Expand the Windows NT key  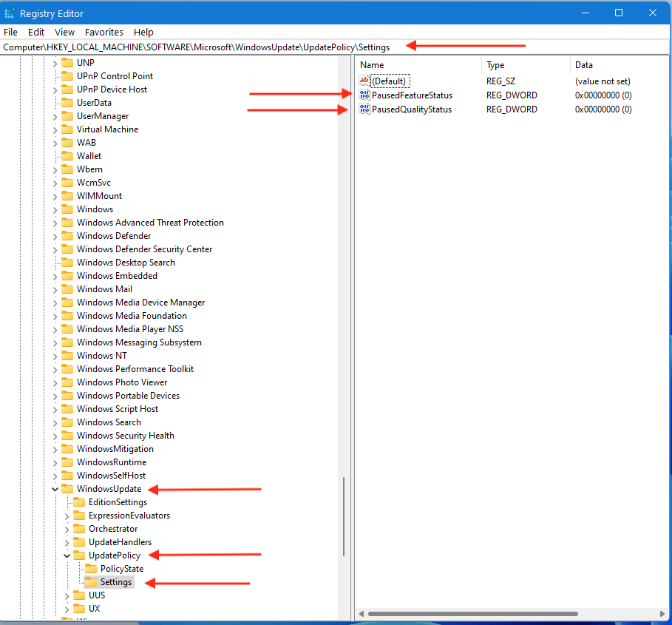pos(55,356)
